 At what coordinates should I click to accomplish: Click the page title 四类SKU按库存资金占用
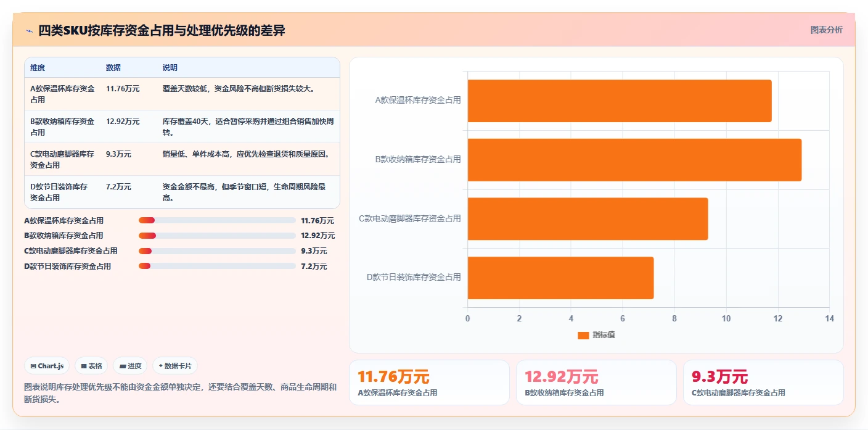162,31
